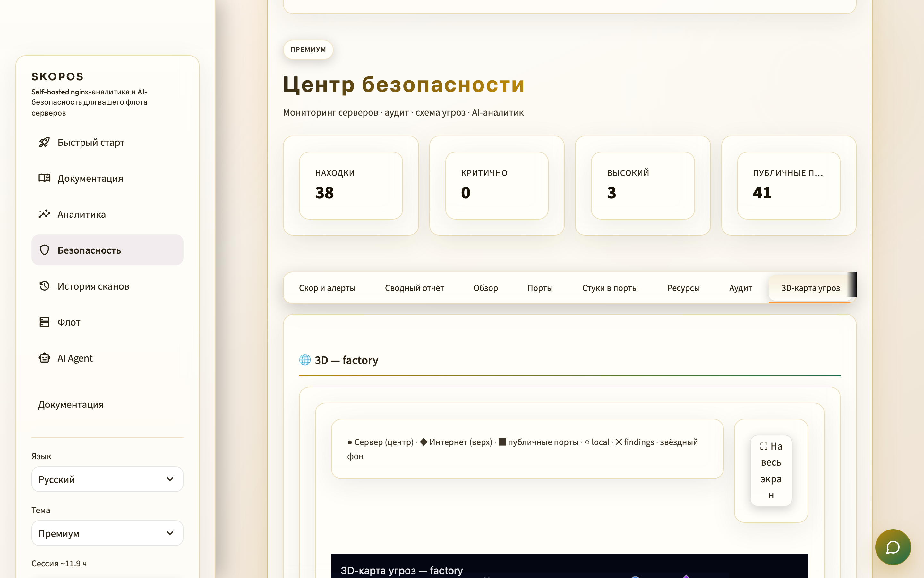Click the shield icon for Безопасность
Screen dimensions: 924x578
(x=44, y=250)
